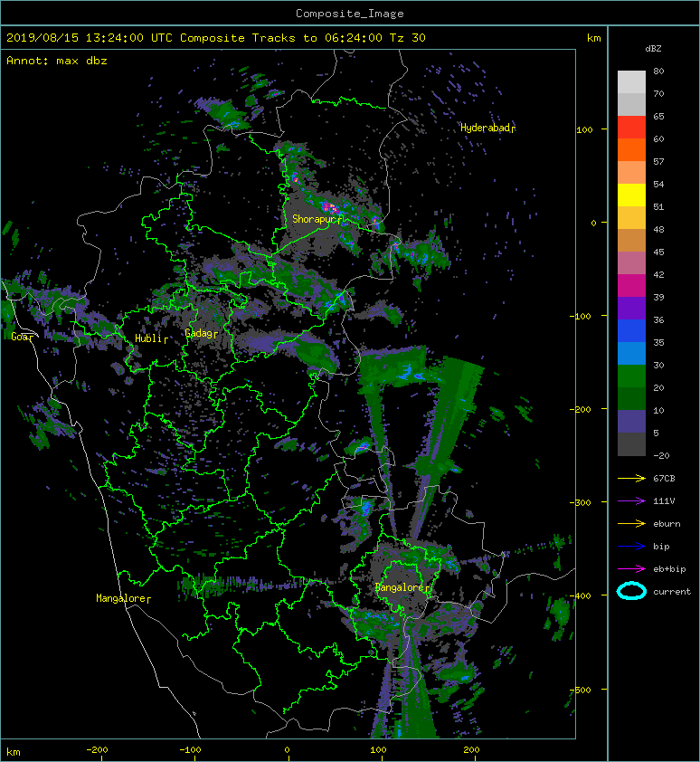Screen dimensions: 700x762
Task: Click the green 30 dBZ color swatch
Action: tap(631, 376)
